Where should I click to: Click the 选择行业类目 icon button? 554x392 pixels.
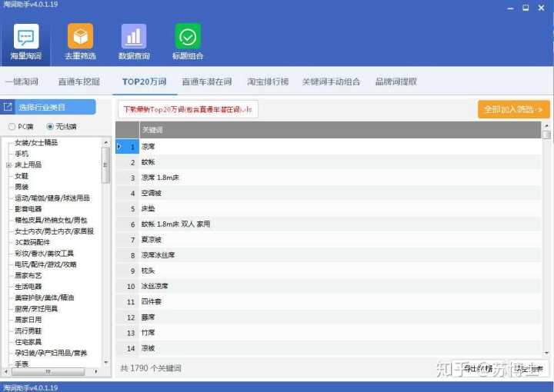tap(8, 108)
